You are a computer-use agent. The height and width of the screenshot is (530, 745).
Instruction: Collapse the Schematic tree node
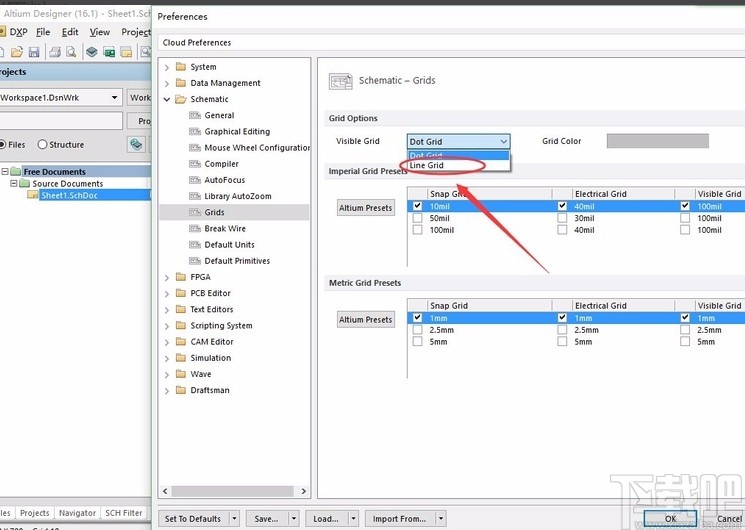click(167, 99)
